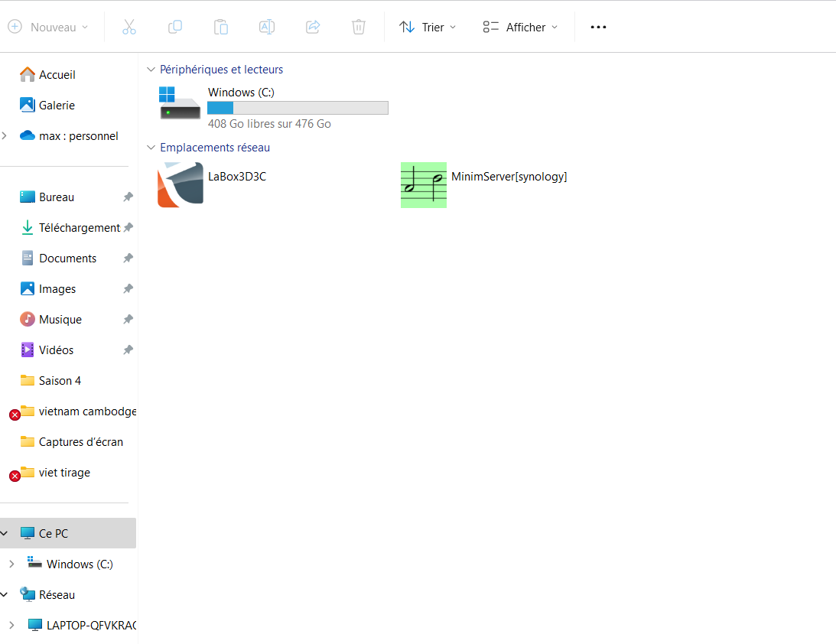836x644 pixels.
Task: Expand the LAPTOP-QFVKRAC network node
Action: pos(11,625)
